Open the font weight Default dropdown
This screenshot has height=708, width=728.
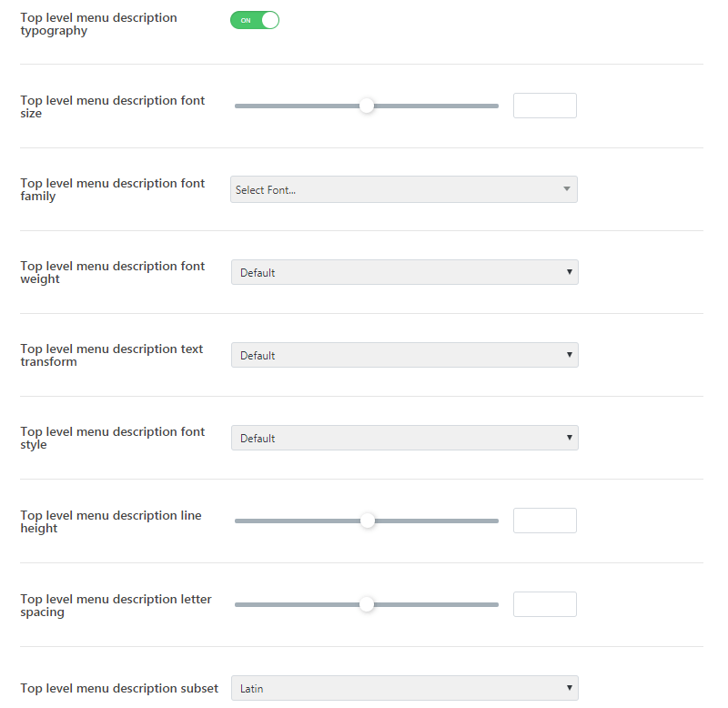pyautogui.click(x=405, y=272)
